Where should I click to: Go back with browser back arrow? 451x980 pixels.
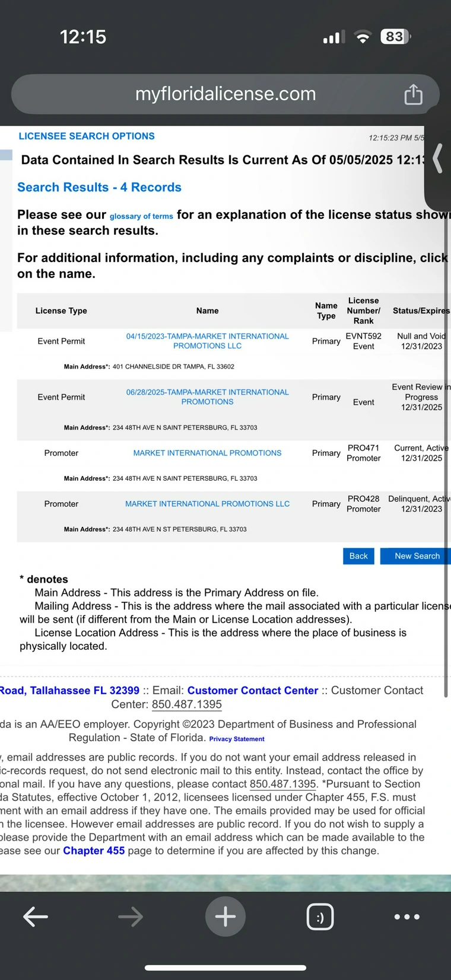tap(36, 917)
